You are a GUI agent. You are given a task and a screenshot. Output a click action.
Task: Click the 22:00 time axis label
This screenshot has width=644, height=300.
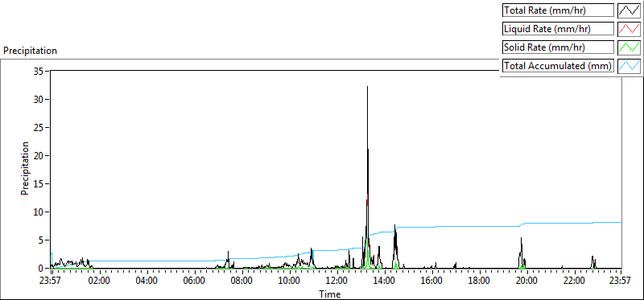click(x=574, y=282)
